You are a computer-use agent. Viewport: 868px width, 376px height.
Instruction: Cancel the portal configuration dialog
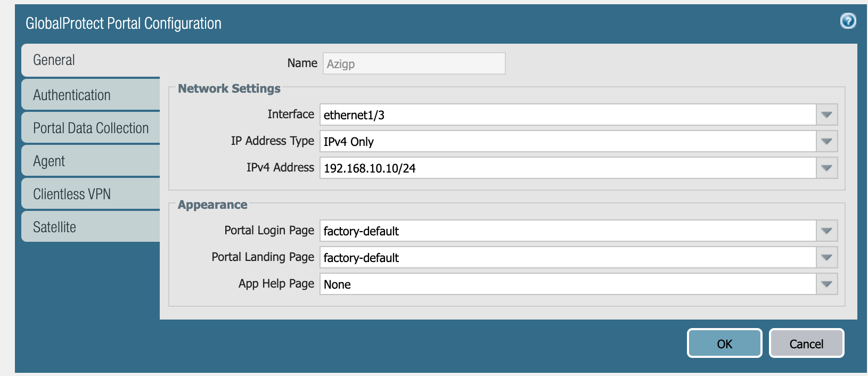coord(806,344)
